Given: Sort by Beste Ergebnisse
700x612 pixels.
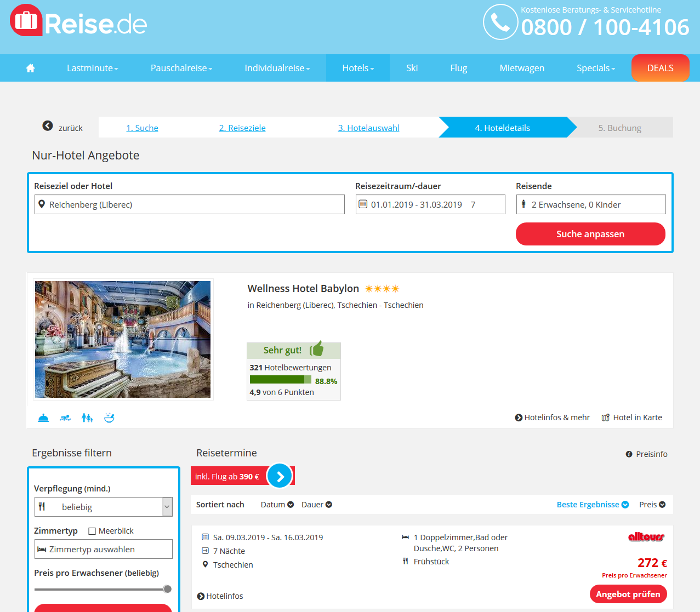Looking at the screenshot, I should click(x=593, y=505).
